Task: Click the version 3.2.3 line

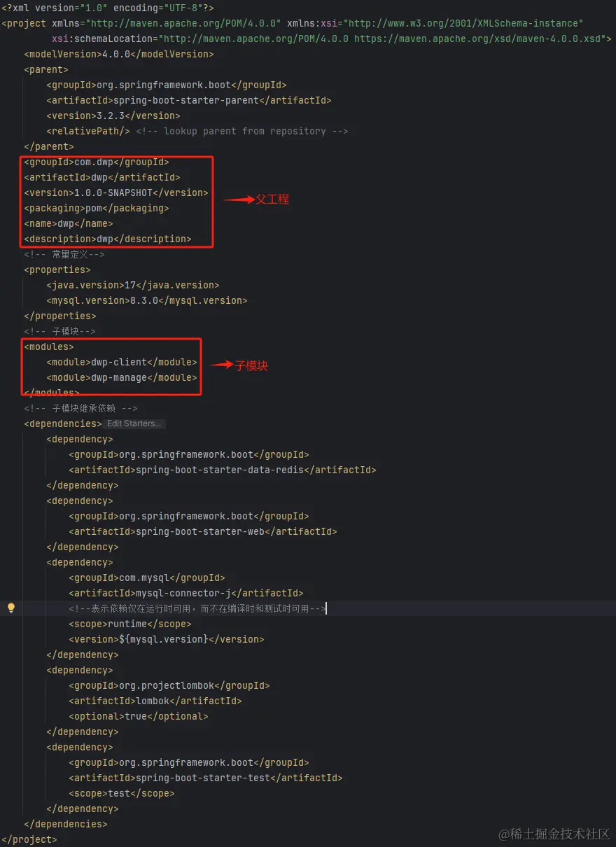Action: tap(113, 115)
